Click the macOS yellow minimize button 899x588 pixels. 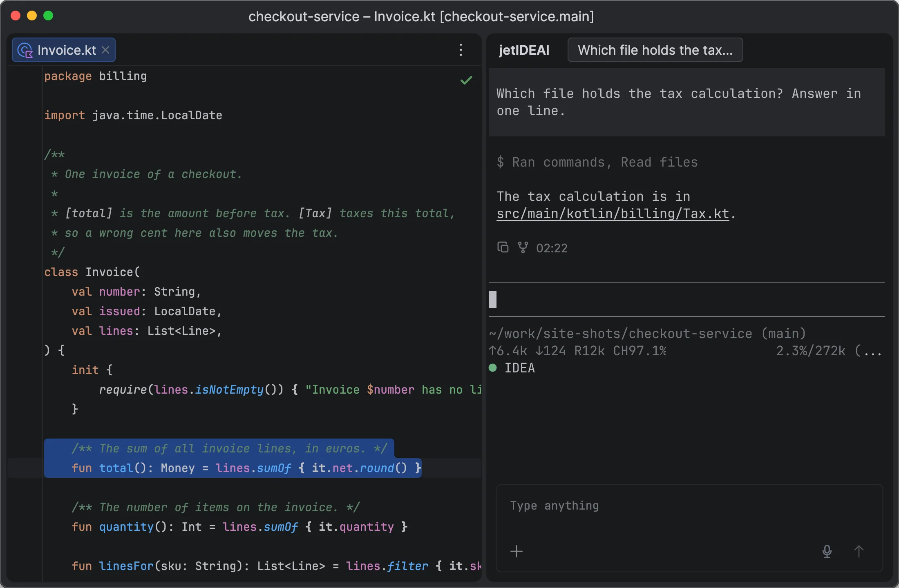(x=32, y=16)
